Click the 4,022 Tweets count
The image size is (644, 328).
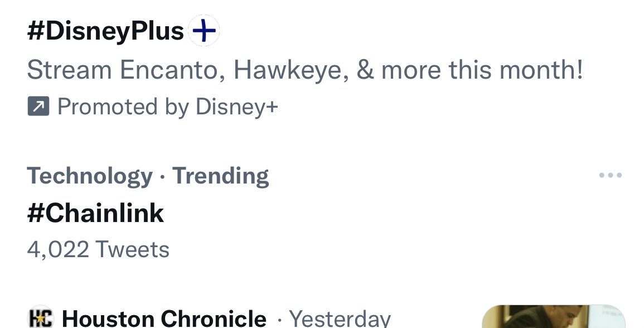(98, 249)
